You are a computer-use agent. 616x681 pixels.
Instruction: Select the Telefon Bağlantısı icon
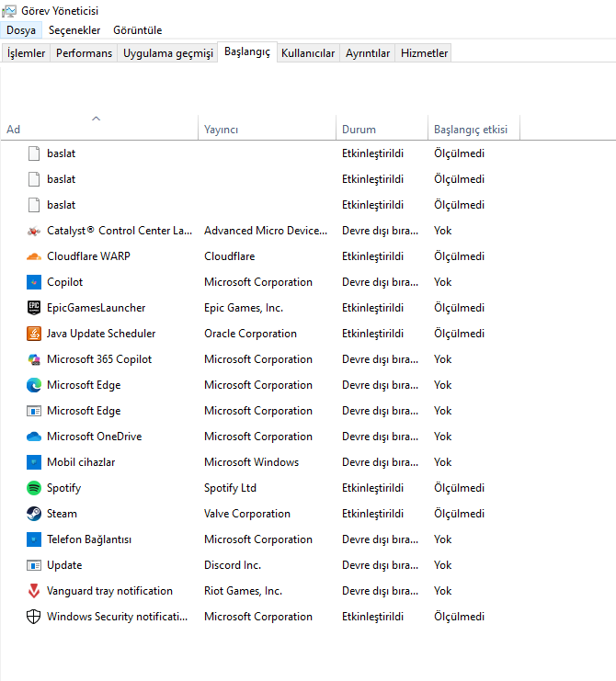(x=34, y=539)
